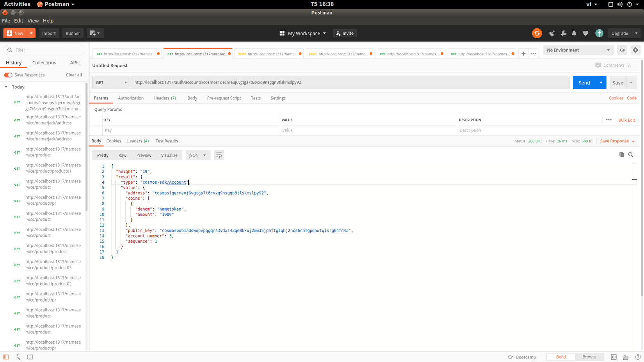
Task: Open the HTTP method GET dropdown
Action: (x=112, y=82)
